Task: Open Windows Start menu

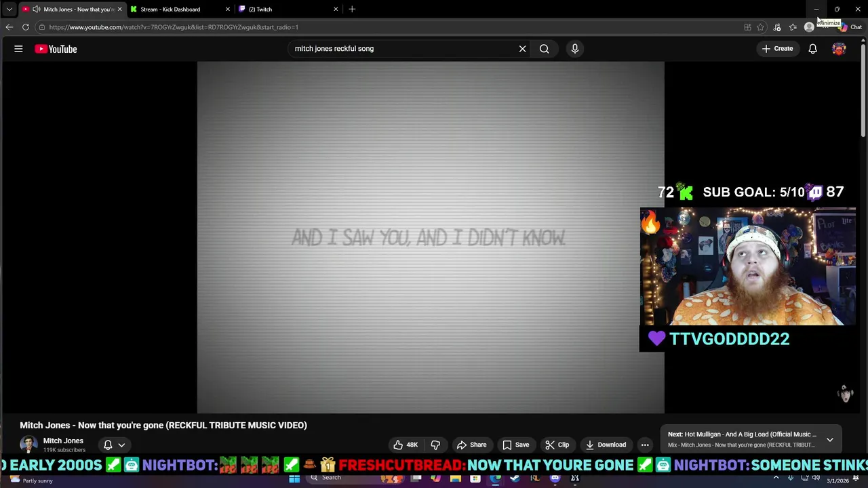Action: coord(294,479)
